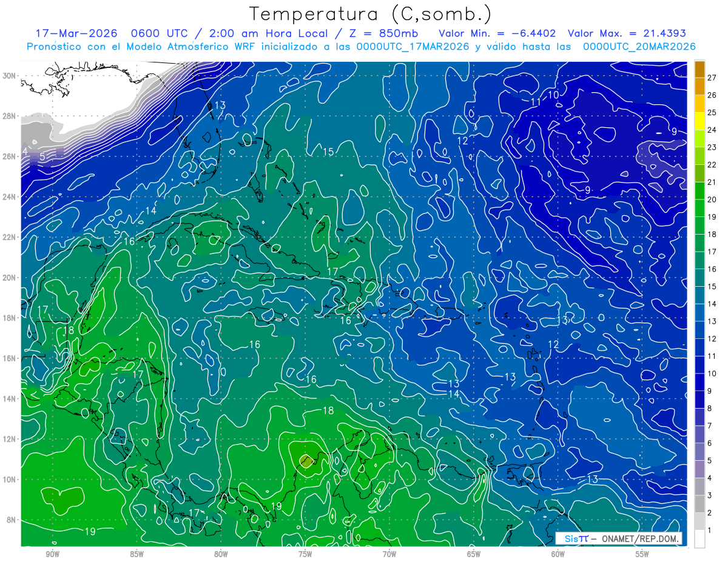Click the '22N' latitude axis label
The image size is (728, 562).
9,237
